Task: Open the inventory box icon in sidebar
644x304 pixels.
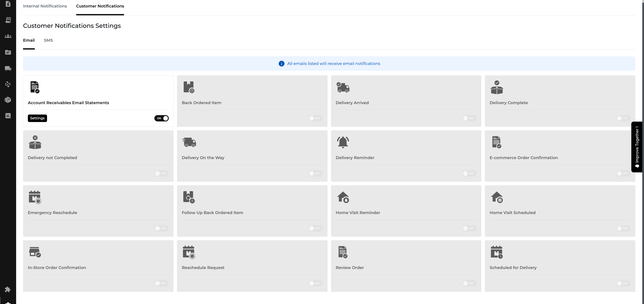Action: tap(8, 100)
